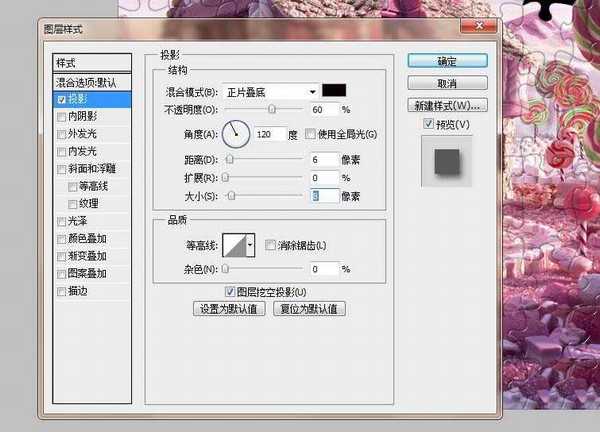The height and width of the screenshot is (432, 600).
Task: Enable the 内阴影 inner shadow checkbox
Action: pyautogui.click(x=63, y=117)
